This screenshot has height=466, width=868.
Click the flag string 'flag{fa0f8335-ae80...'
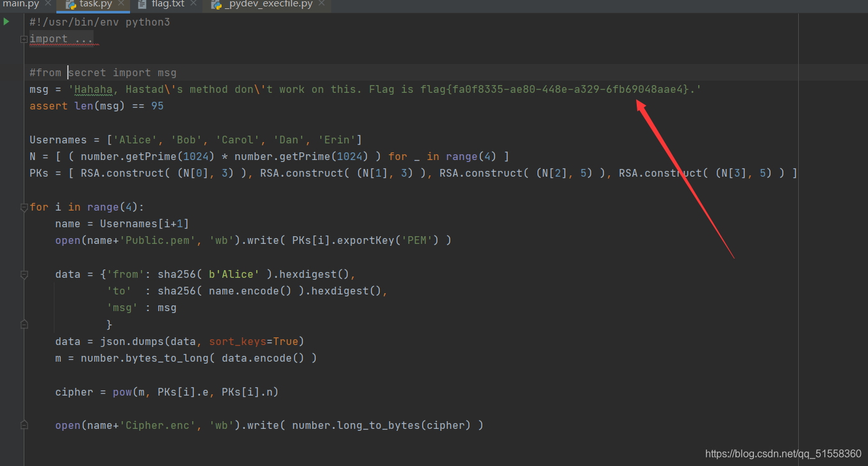point(555,90)
